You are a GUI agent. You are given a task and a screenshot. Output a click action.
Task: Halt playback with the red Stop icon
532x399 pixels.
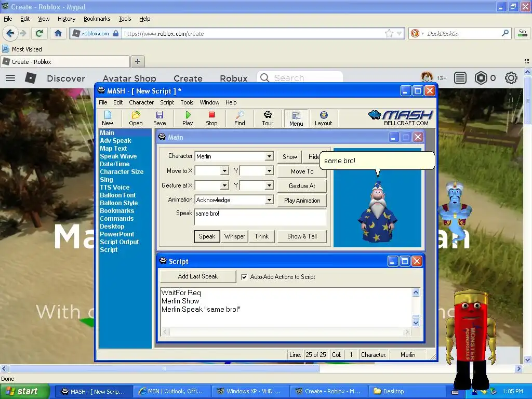211,118
